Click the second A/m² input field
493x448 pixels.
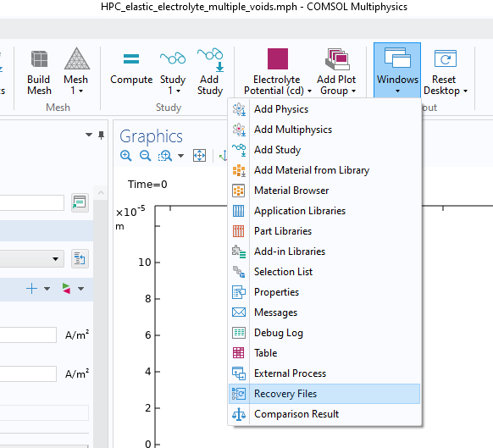tap(28, 373)
